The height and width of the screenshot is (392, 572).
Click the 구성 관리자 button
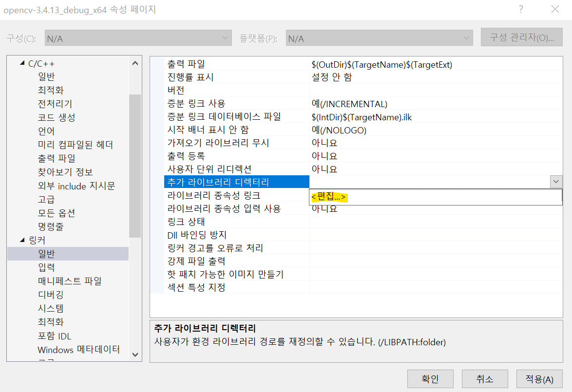521,37
